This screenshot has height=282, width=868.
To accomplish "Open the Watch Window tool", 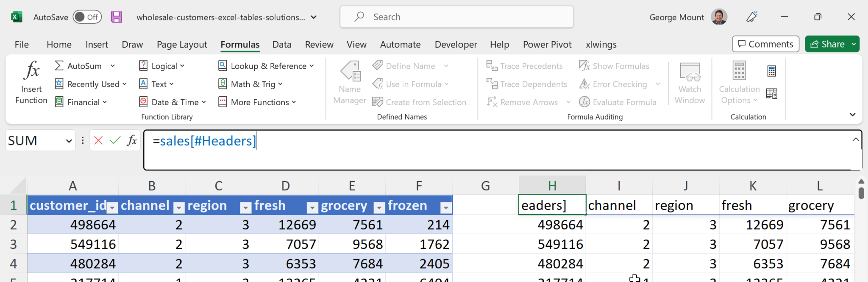I will [690, 83].
